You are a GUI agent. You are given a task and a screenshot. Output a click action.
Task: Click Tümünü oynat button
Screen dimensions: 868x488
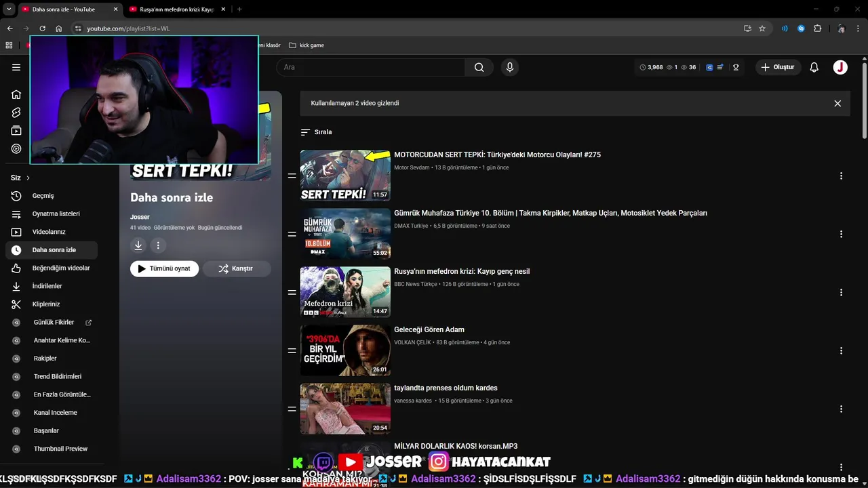click(164, 268)
